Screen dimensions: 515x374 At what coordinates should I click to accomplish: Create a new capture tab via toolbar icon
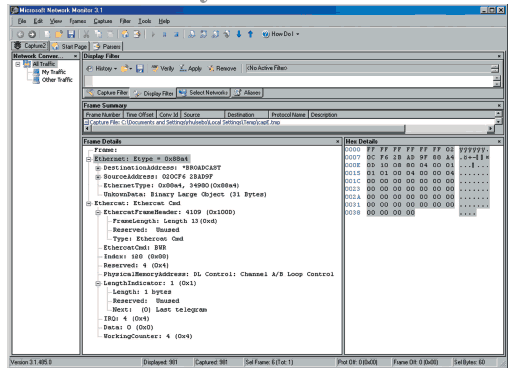coord(47,34)
